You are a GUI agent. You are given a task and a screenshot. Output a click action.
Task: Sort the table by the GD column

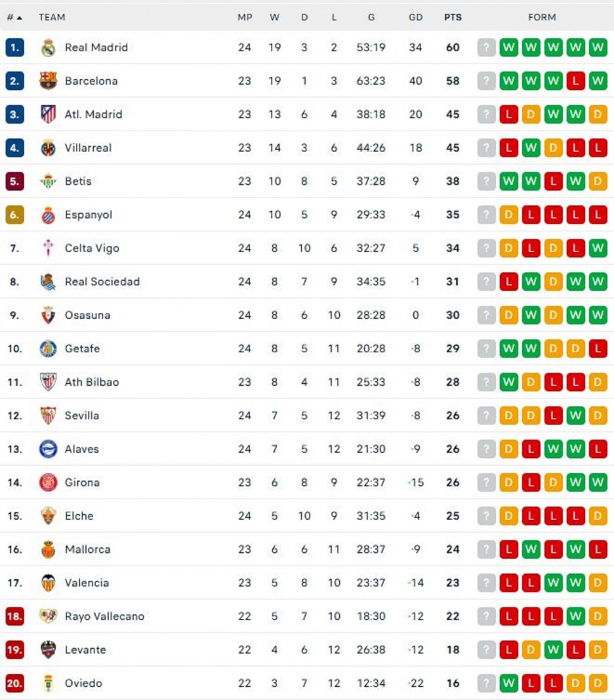pyautogui.click(x=416, y=18)
